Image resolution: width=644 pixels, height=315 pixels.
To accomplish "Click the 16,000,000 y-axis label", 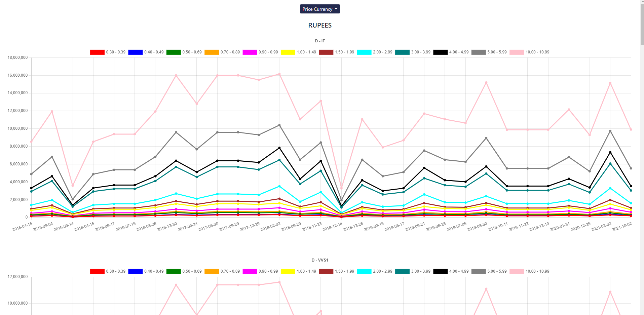I will click(x=17, y=75).
